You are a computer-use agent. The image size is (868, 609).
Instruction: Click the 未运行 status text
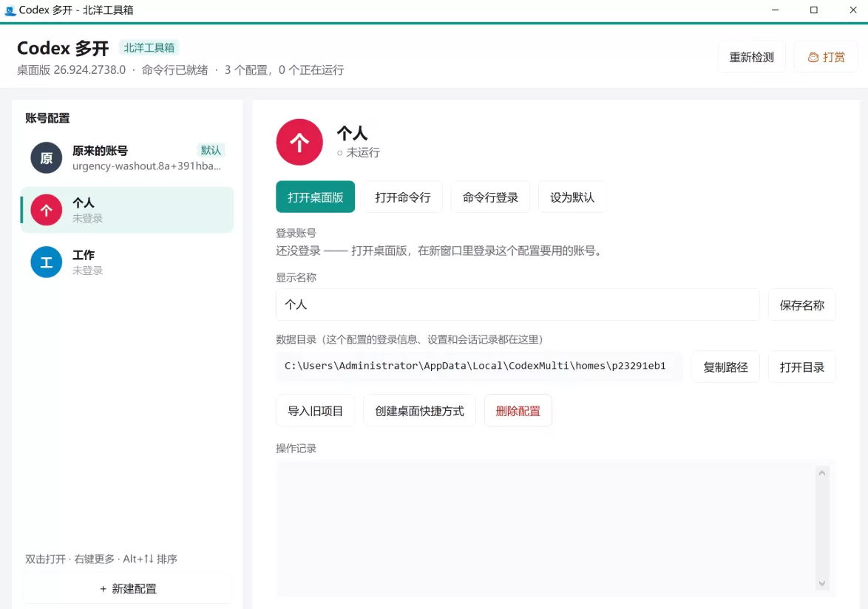362,153
